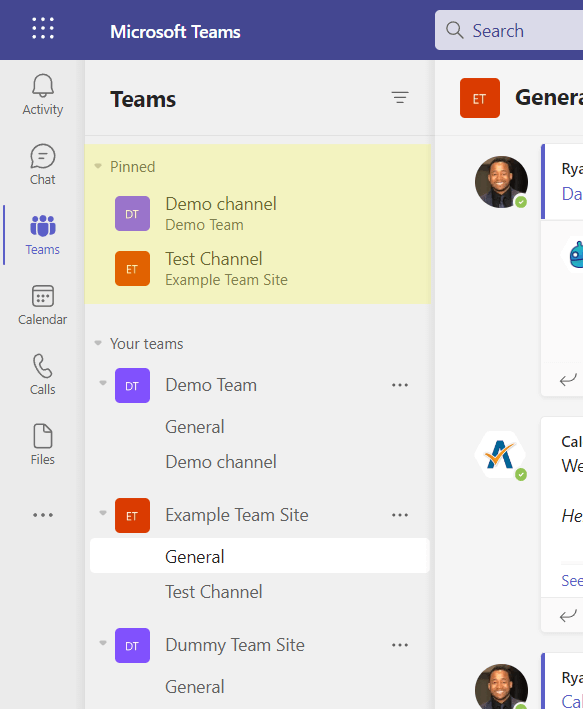Screen dimensions: 583x709
Task: Select the Example Team Site row
Action: 260,515
